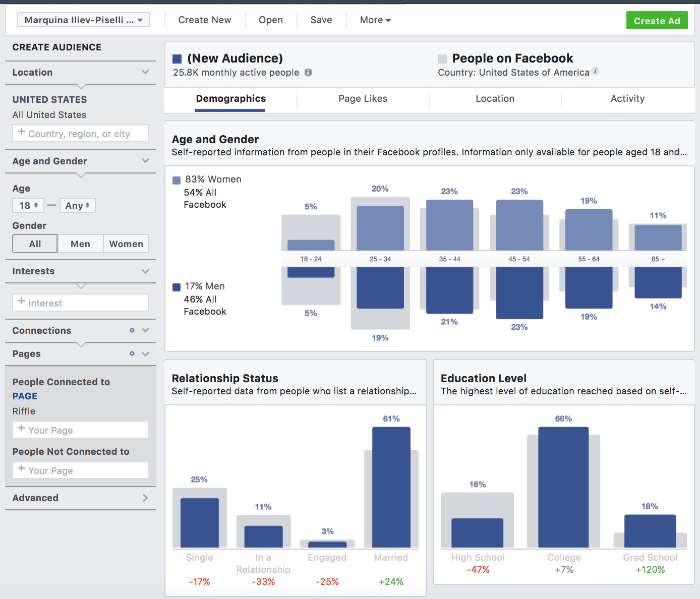Switch to the Demographics tab

click(230, 99)
